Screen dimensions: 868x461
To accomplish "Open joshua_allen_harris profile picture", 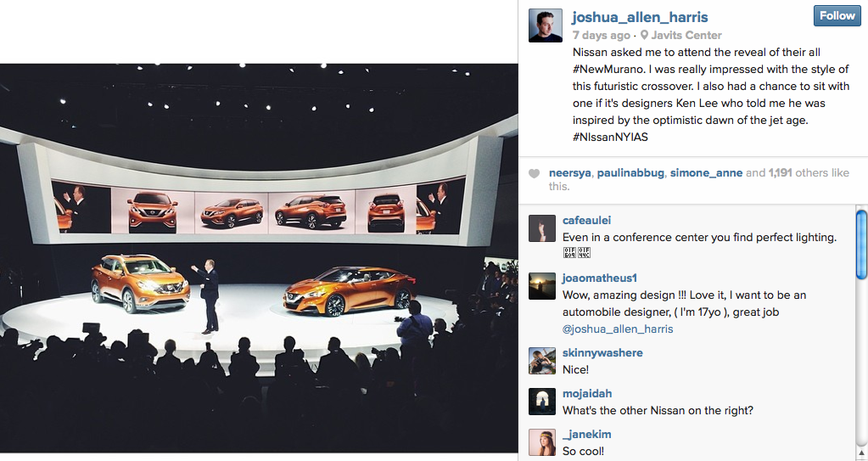I will click(x=546, y=25).
